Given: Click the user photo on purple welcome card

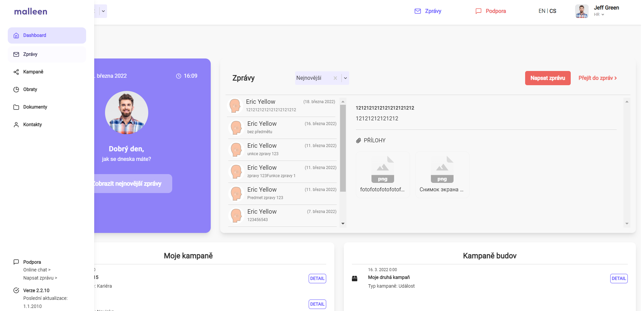Looking at the screenshot, I should [x=127, y=113].
